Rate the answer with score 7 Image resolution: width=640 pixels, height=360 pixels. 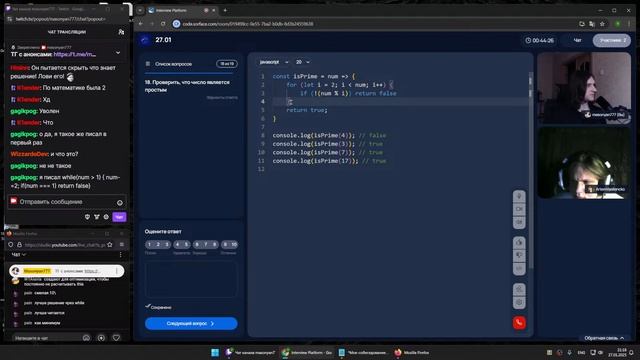point(206,244)
